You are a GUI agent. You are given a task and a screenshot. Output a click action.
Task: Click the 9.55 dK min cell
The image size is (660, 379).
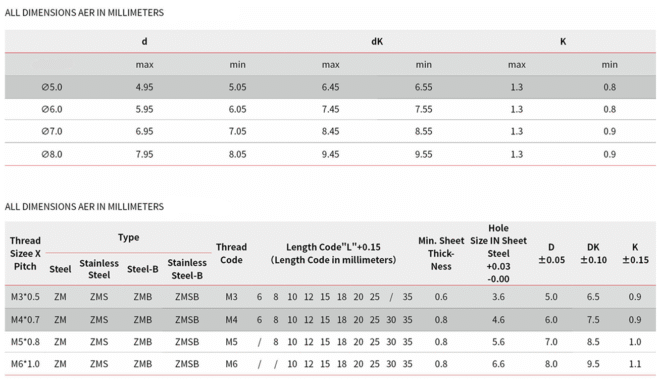423,154
